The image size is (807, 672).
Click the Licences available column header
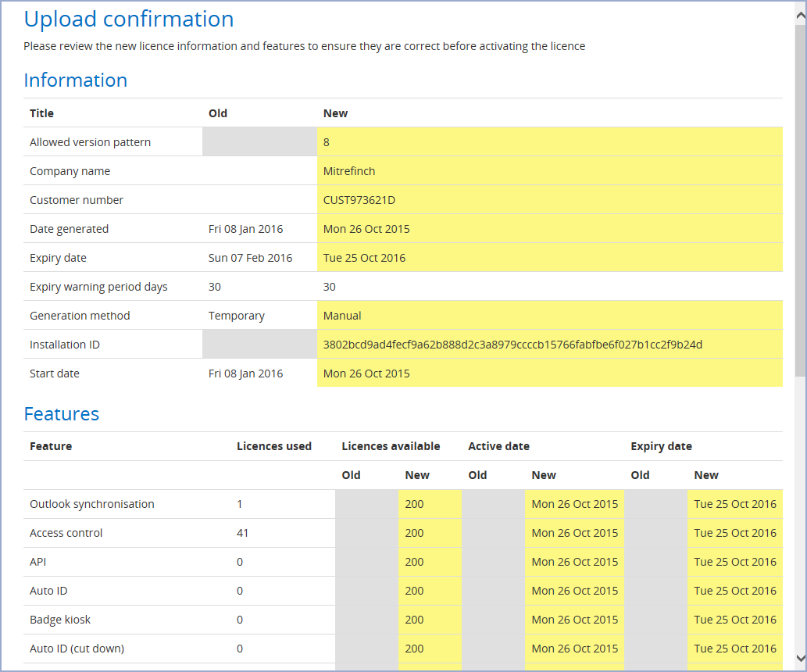point(391,446)
